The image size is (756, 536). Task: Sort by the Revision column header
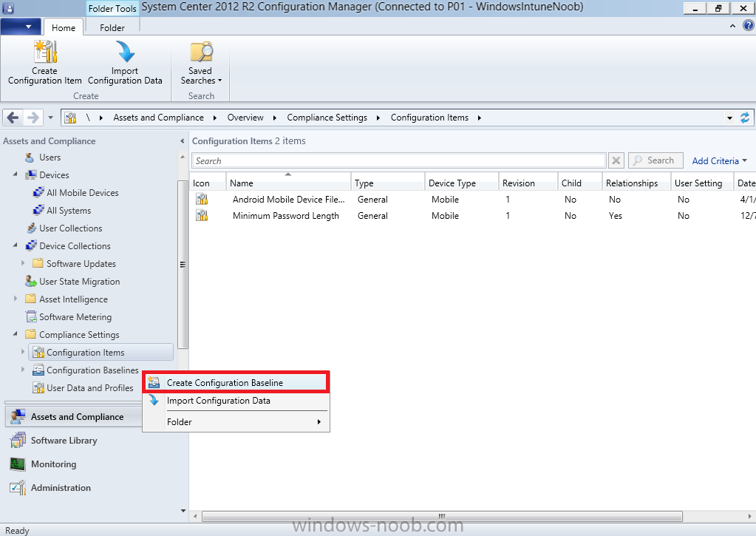(x=528, y=182)
